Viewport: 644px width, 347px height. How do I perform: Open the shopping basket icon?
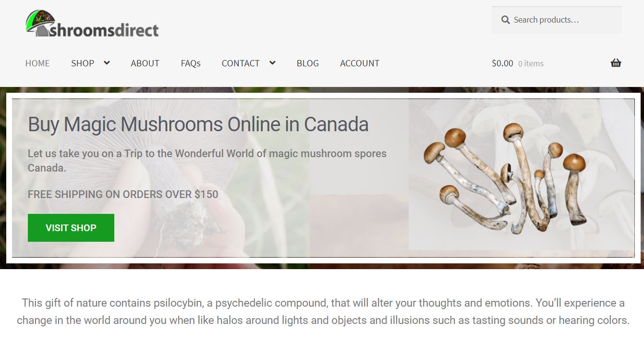click(x=616, y=63)
